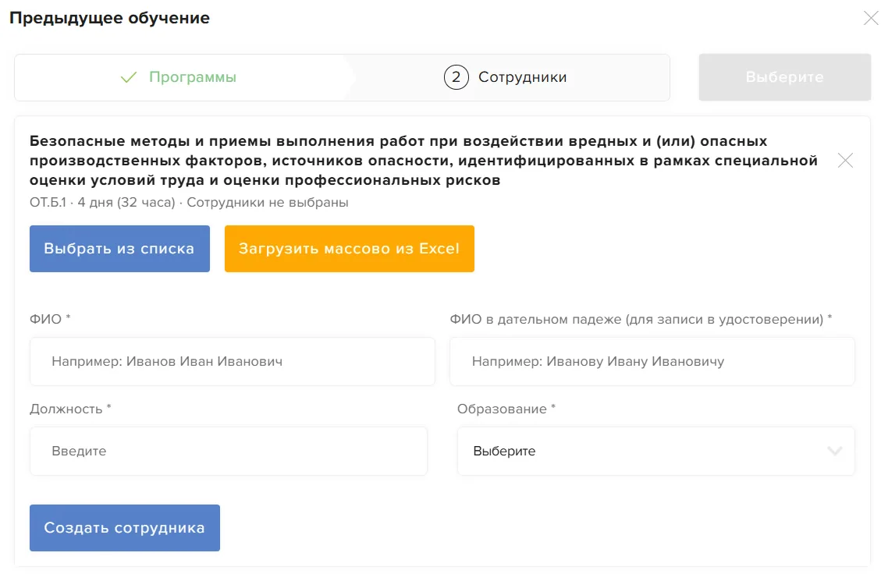The height and width of the screenshot is (588, 881).
Task: Focus the ФИО input field
Action: [x=233, y=362]
